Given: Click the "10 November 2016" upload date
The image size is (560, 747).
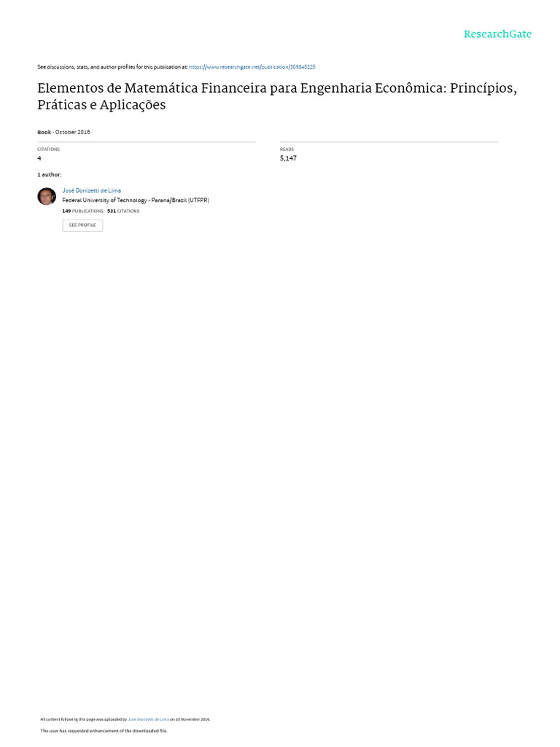Looking at the screenshot, I should coord(192,719).
